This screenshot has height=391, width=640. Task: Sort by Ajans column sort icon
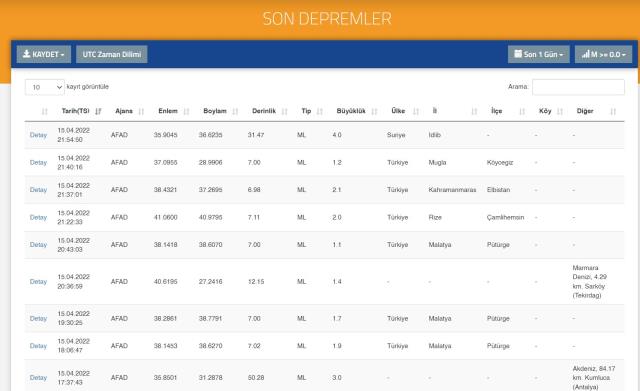point(141,111)
